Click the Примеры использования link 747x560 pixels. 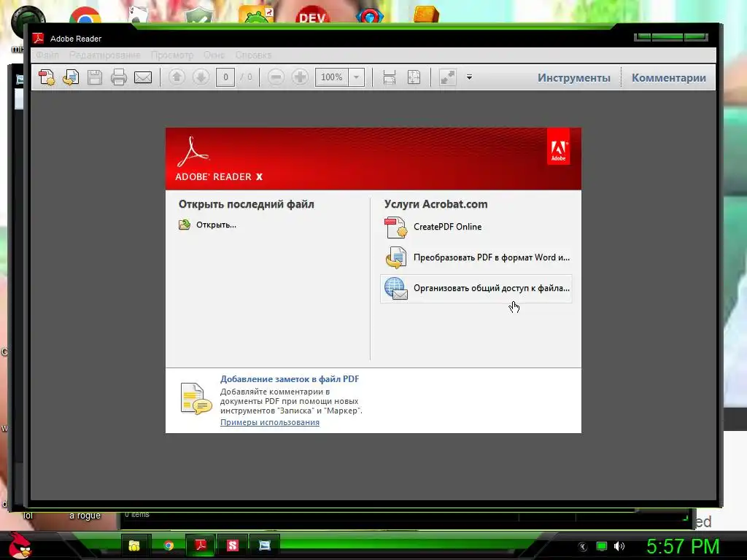(270, 422)
